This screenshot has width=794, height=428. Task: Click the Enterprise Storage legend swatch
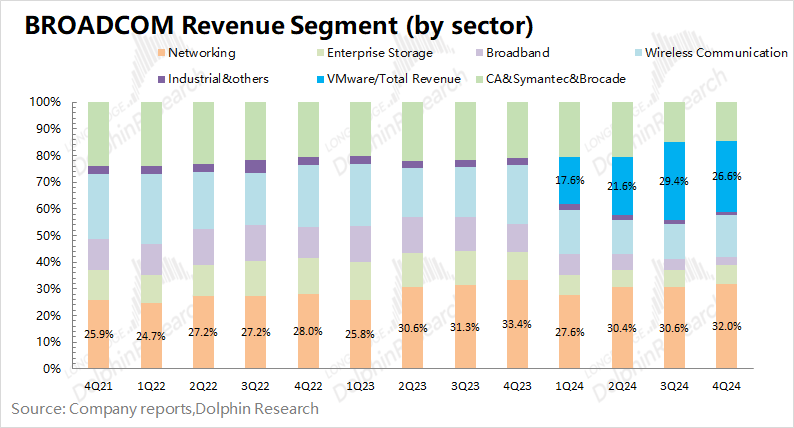pos(321,53)
